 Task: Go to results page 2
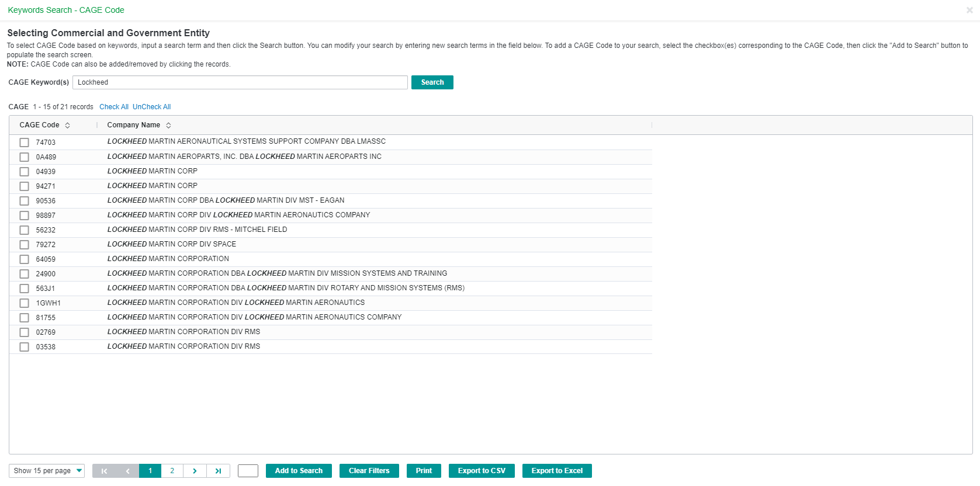172,471
